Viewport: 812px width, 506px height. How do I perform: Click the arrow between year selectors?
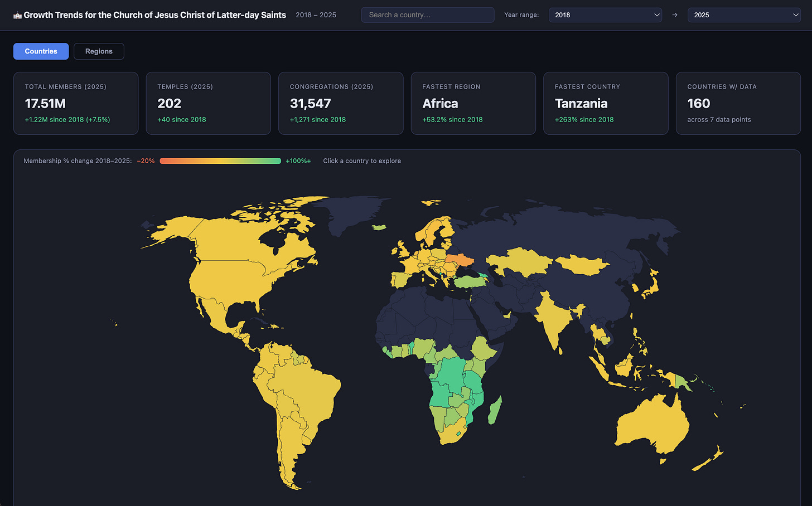(x=675, y=15)
